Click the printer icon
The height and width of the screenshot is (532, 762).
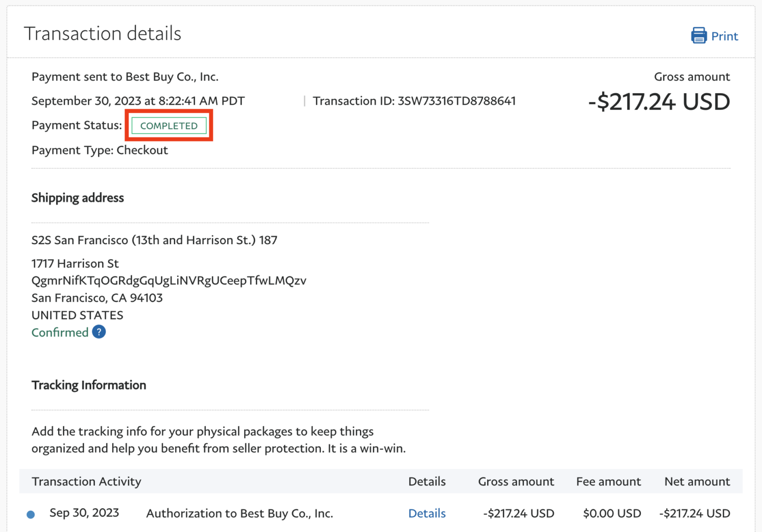tap(698, 36)
